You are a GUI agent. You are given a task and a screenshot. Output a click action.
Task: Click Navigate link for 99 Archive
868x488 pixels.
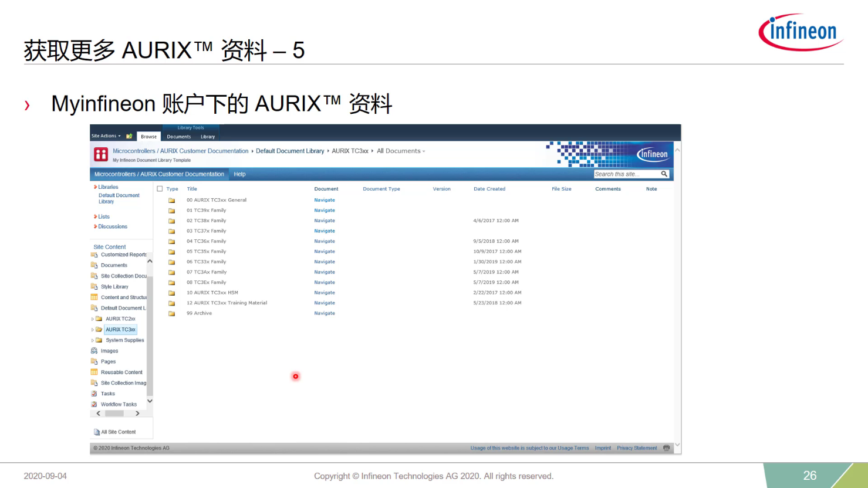pyautogui.click(x=325, y=313)
